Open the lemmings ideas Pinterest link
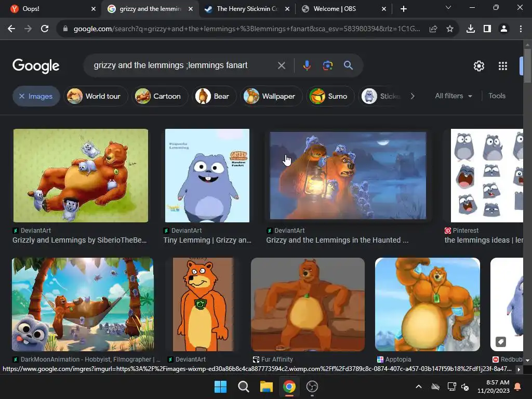Viewport: 532px width, 399px height. point(484,240)
